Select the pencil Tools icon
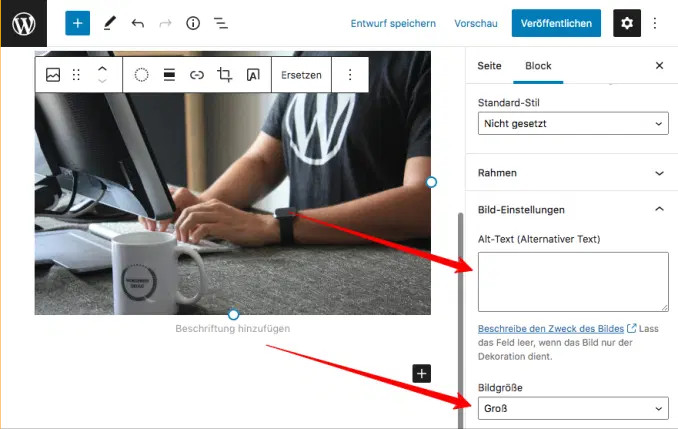Image resolution: width=678 pixels, height=429 pixels. coord(109,23)
